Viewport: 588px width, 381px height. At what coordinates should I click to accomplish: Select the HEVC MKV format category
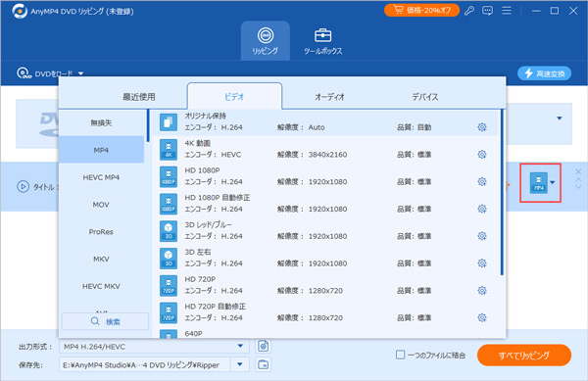[x=101, y=286]
